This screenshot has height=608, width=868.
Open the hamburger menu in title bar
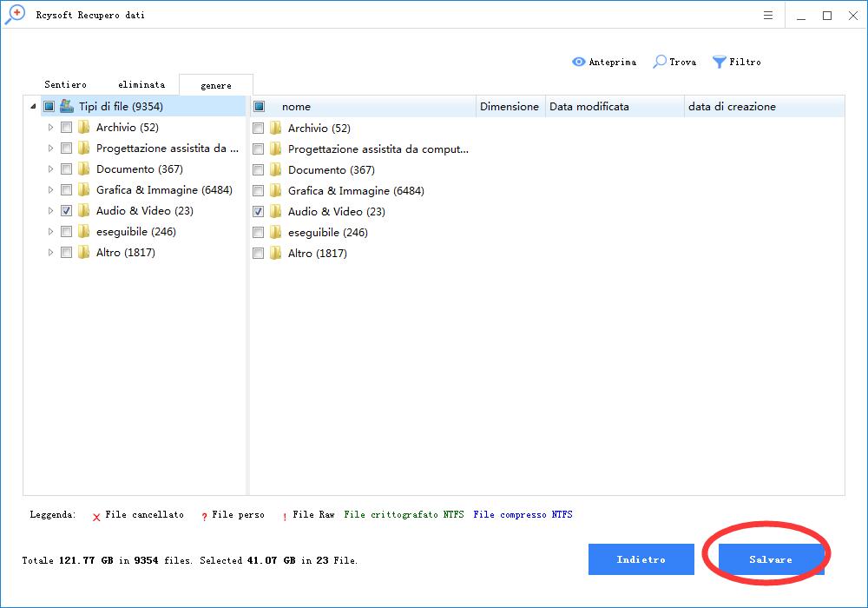[x=768, y=16]
